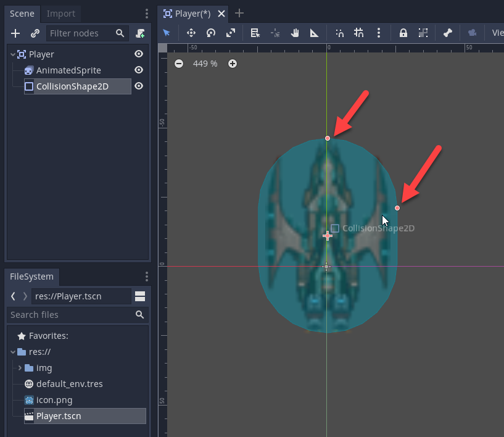Open the bone skeleton options icon

coord(448,33)
